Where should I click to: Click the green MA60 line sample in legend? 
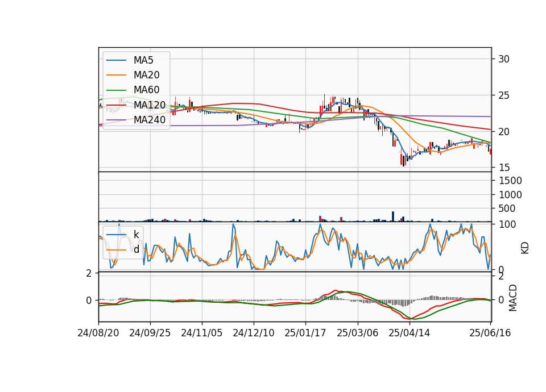click(x=116, y=90)
